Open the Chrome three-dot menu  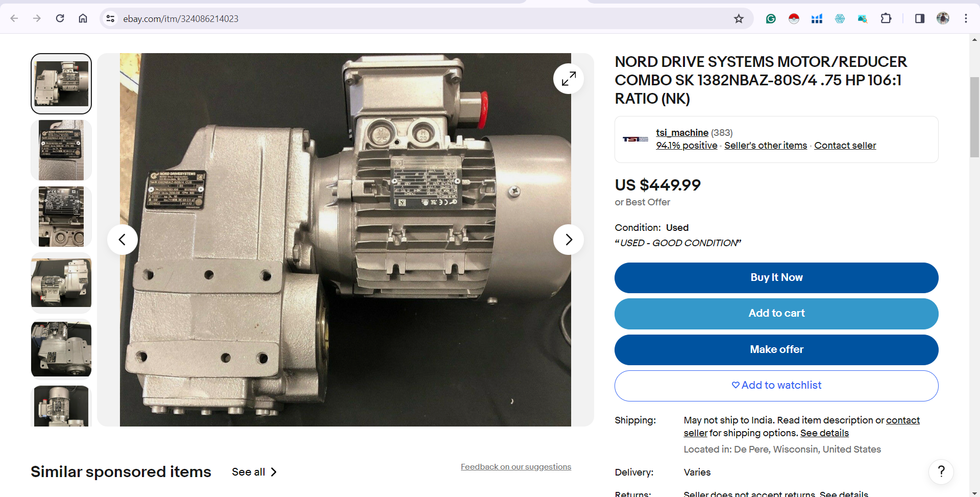[x=966, y=18]
